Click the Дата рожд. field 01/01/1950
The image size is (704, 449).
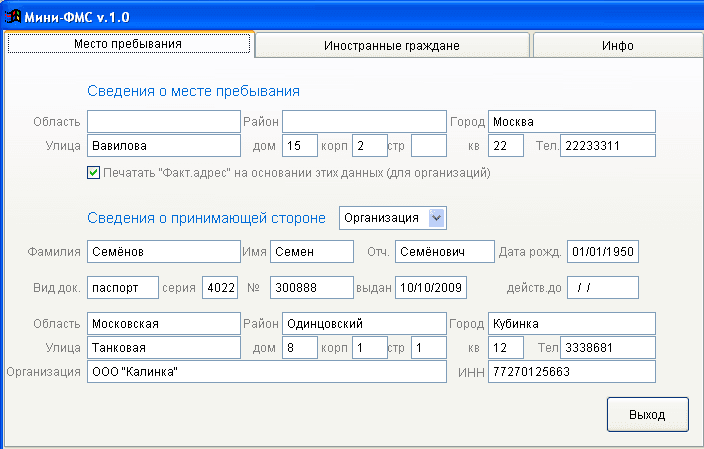point(603,251)
